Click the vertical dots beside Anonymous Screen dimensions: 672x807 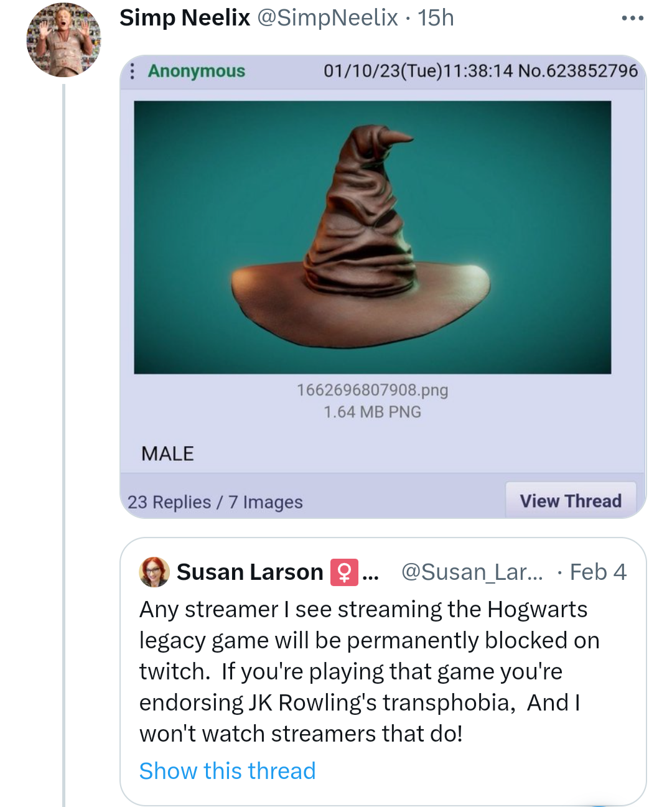(132, 71)
